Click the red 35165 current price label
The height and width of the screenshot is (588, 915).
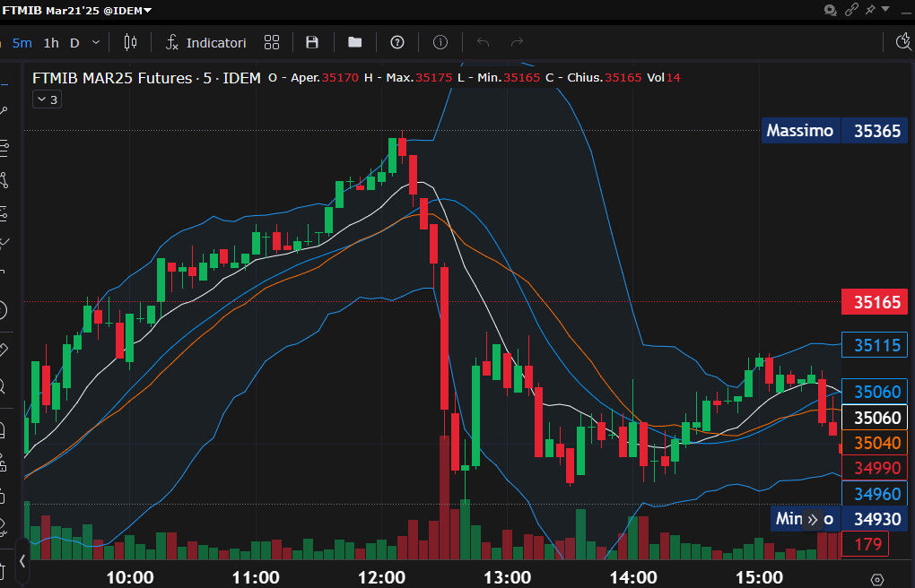click(x=874, y=302)
